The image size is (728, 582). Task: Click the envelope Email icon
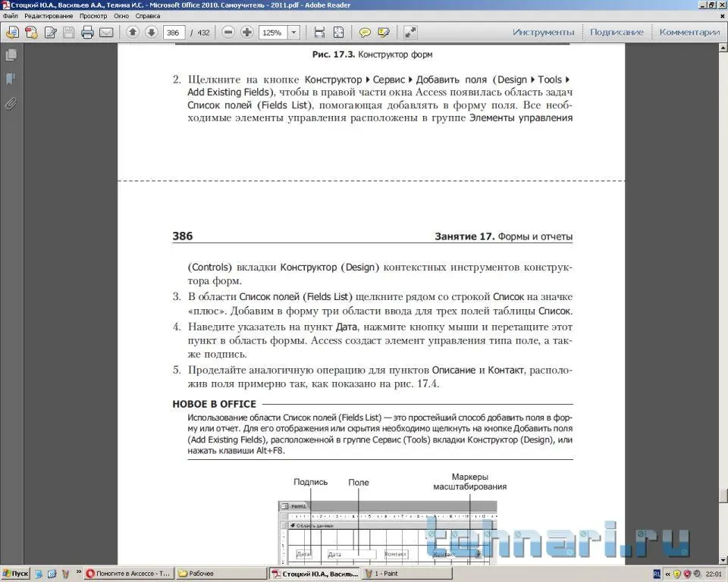[106, 33]
